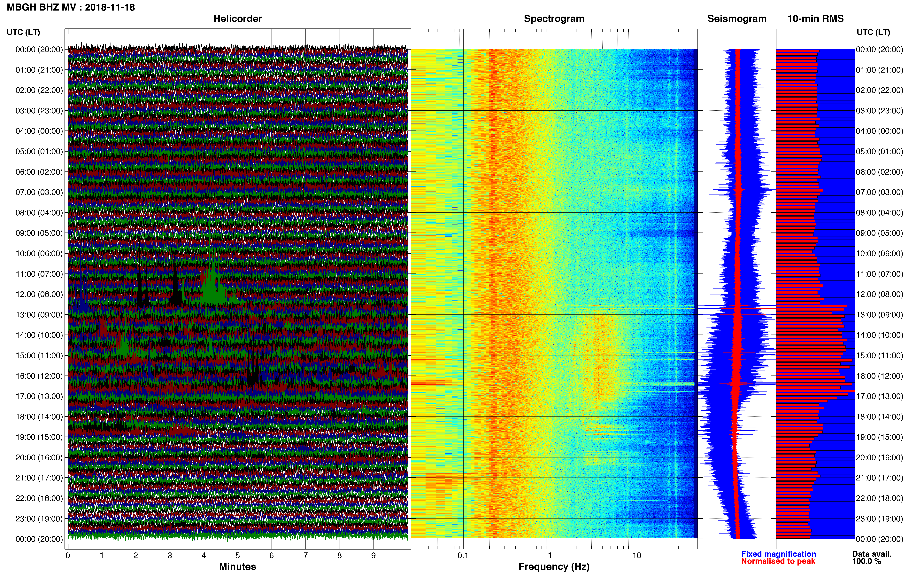
Task: Click the Minutes axis label
Action: click(x=237, y=566)
